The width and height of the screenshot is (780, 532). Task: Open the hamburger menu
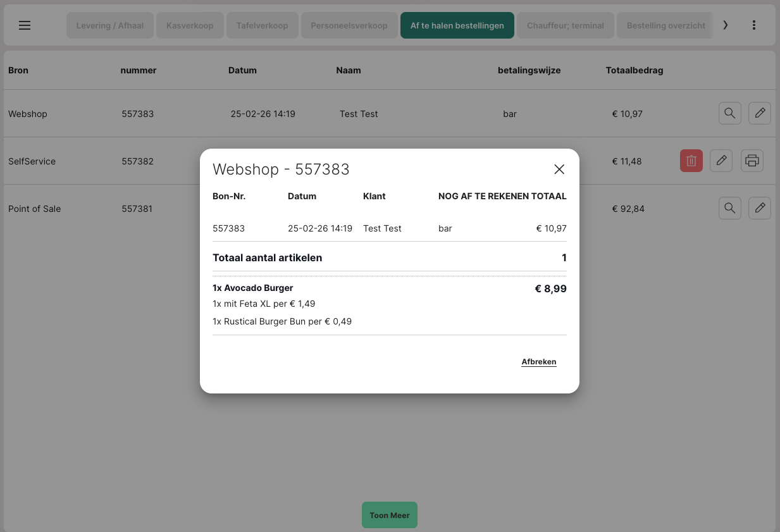(x=25, y=25)
